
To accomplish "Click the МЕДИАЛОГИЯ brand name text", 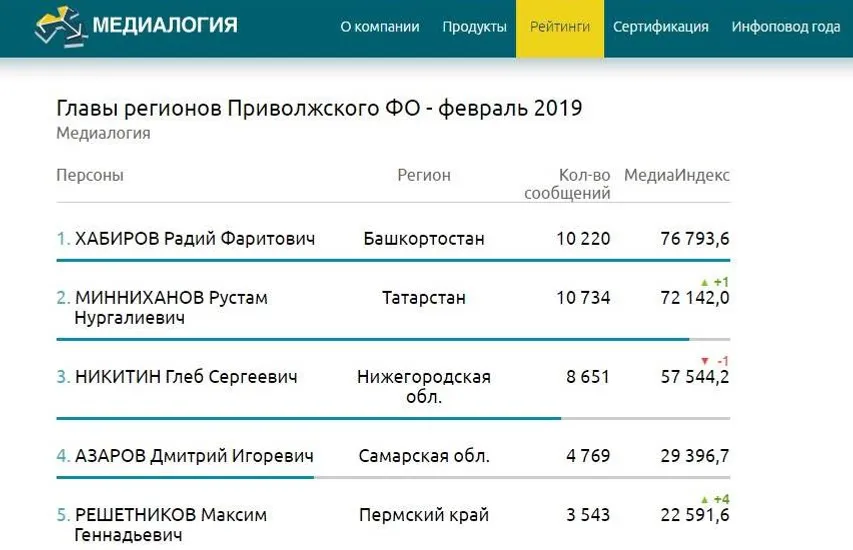I will coord(165,24).
